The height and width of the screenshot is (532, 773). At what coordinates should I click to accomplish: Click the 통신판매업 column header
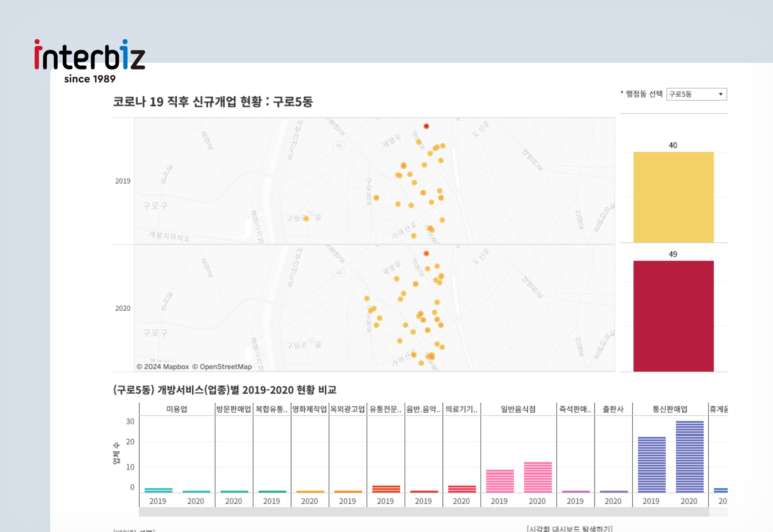pos(670,409)
